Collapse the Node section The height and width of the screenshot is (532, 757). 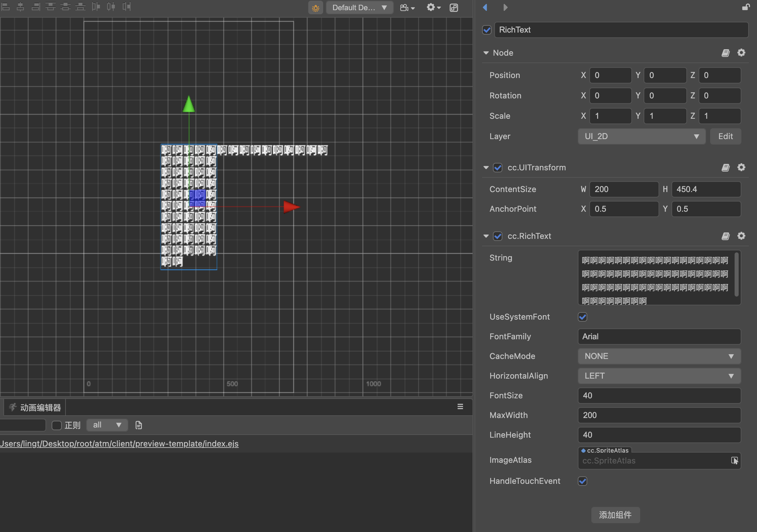click(x=486, y=53)
